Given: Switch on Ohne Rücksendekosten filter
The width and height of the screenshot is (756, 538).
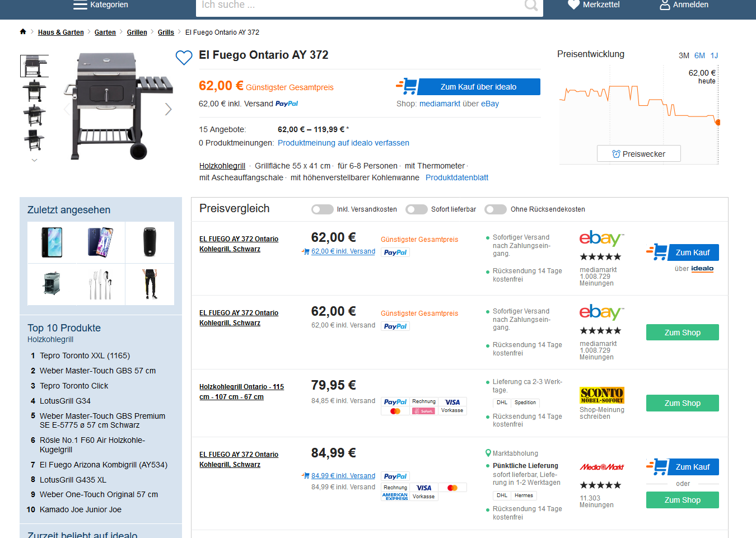Looking at the screenshot, I should (496, 209).
